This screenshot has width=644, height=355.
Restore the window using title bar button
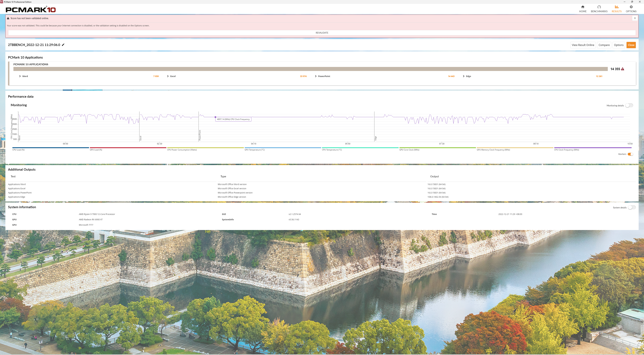click(x=632, y=2)
